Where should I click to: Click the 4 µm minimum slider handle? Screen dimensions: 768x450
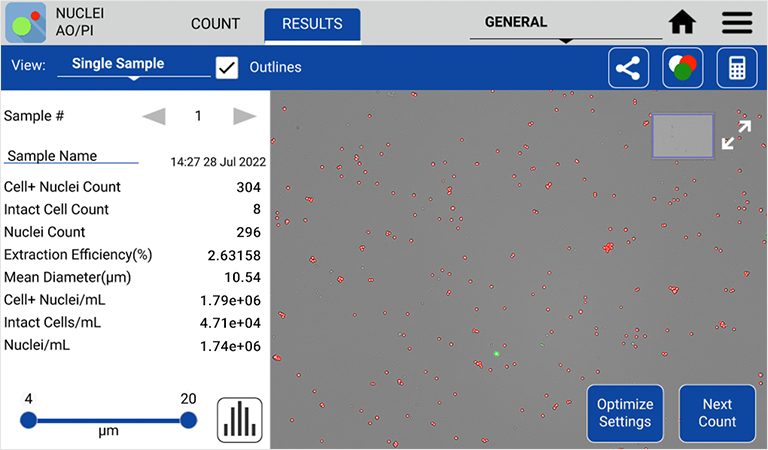tap(29, 420)
